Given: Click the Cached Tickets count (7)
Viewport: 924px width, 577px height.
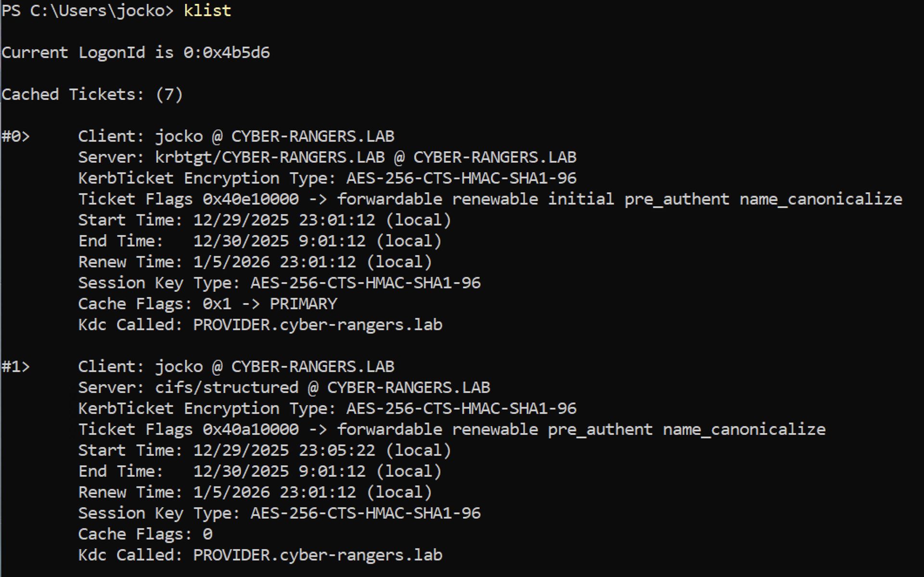Looking at the screenshot, I should click(x=169, y=94).
